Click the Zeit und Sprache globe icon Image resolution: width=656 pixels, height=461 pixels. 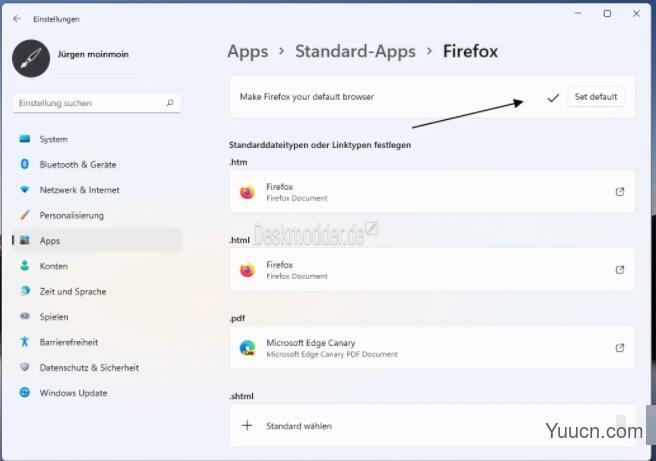[x=25, y=291]
